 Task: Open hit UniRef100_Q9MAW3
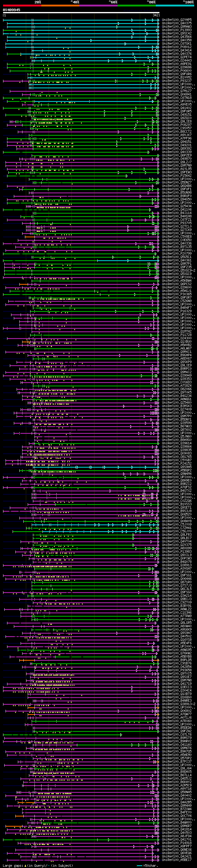point(177,27)
